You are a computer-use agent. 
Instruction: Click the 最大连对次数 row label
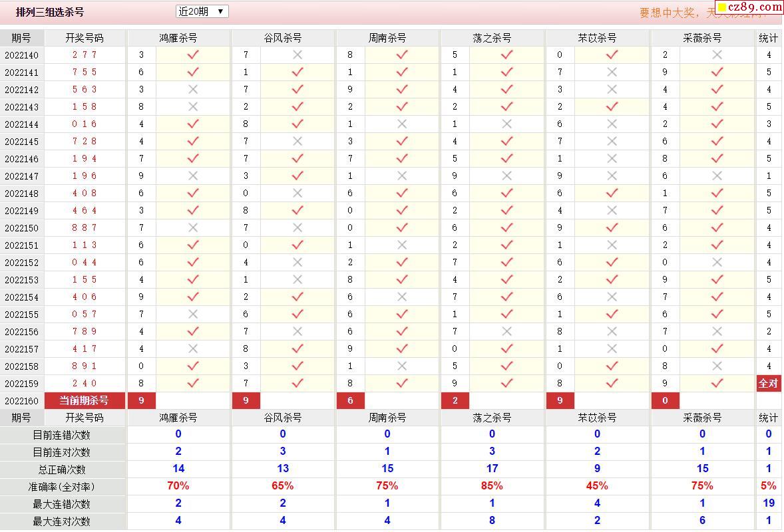[61, 521]
